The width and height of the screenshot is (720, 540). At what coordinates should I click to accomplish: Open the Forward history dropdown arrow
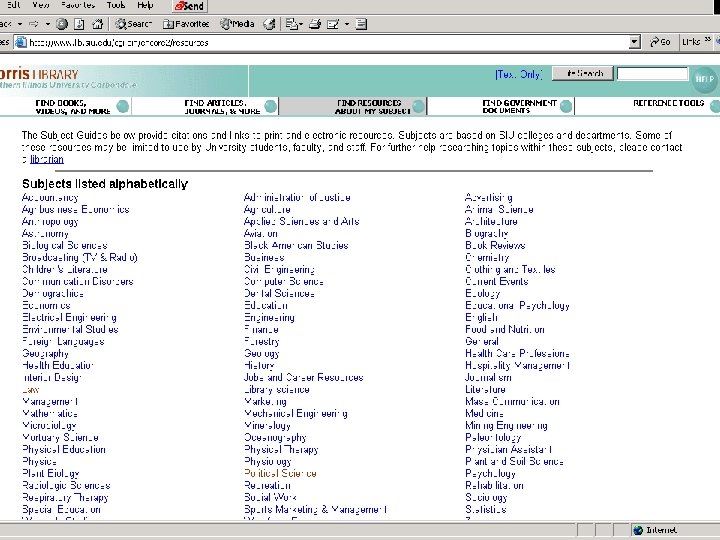(47, 24)
